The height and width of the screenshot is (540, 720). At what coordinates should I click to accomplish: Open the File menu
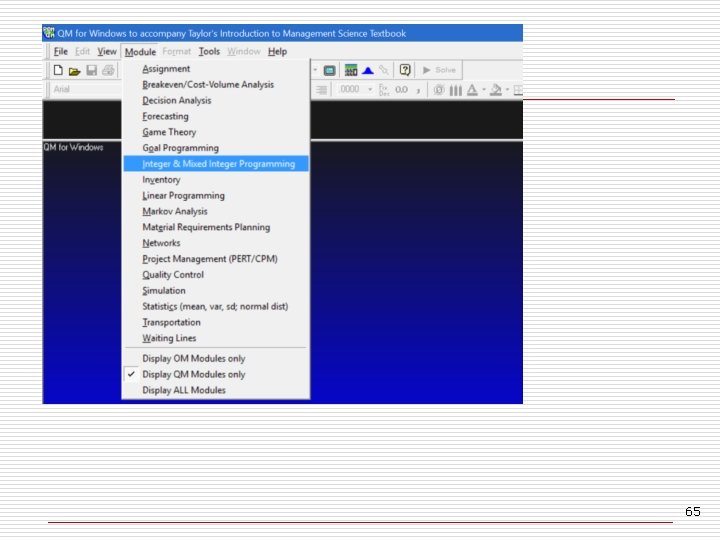(x=61, y=51)
